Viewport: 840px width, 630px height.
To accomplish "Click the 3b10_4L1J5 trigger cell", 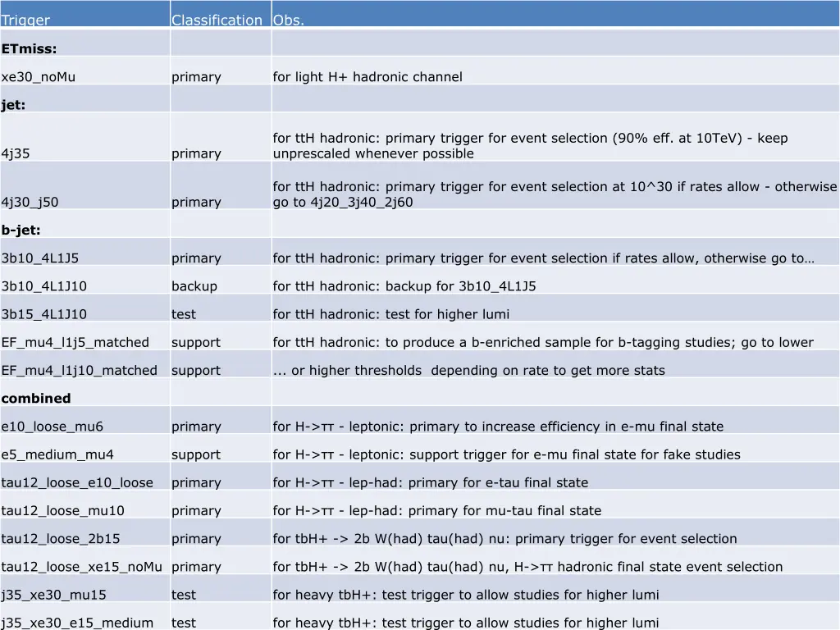I will point(84,252).
